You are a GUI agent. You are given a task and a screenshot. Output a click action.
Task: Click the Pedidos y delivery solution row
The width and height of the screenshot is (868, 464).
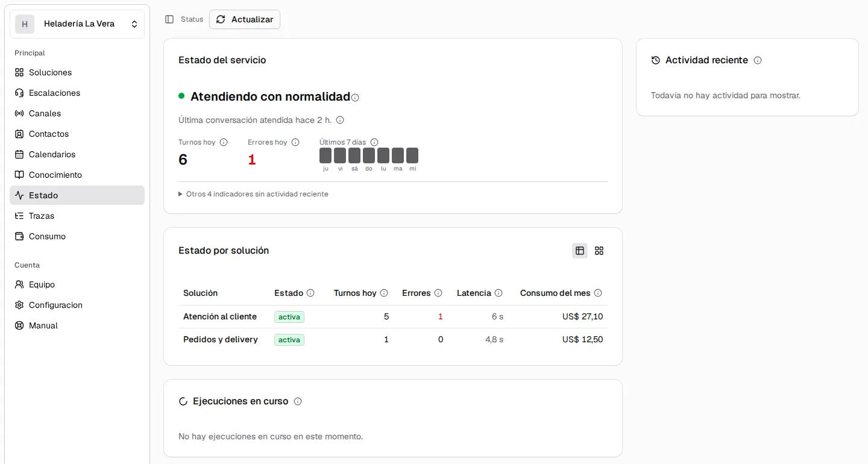tap(393, 340)
